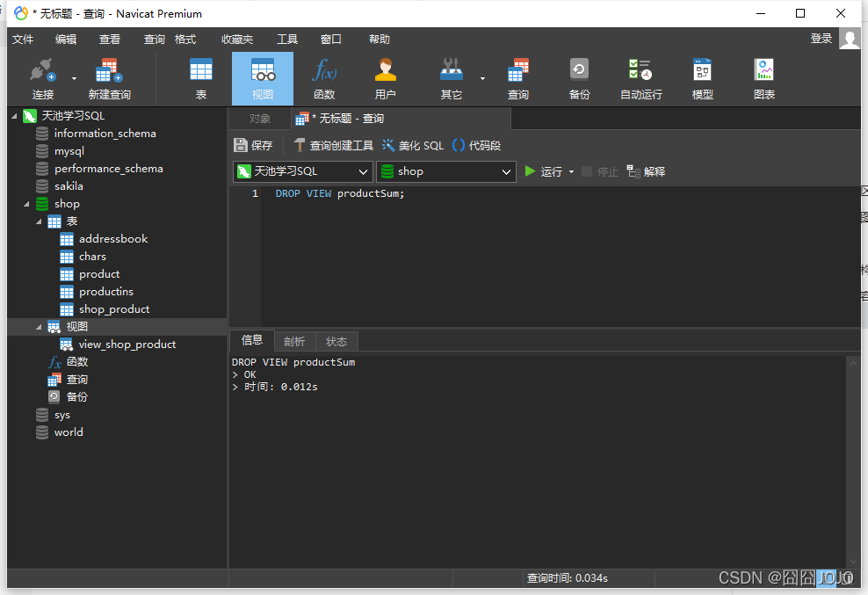Click the 查询时间: 0.034s status text
868x595 pixels.
pyautogui.click(x=567, y=578)
